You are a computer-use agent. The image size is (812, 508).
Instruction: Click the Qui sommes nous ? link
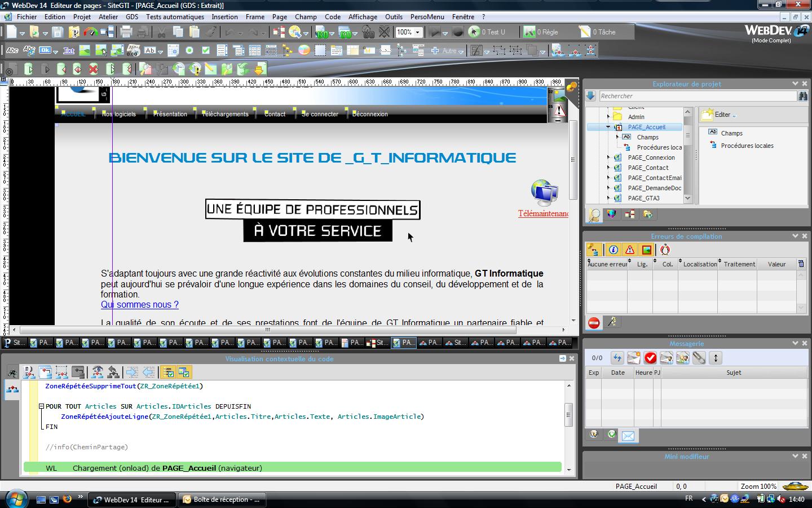click(140, 305)
